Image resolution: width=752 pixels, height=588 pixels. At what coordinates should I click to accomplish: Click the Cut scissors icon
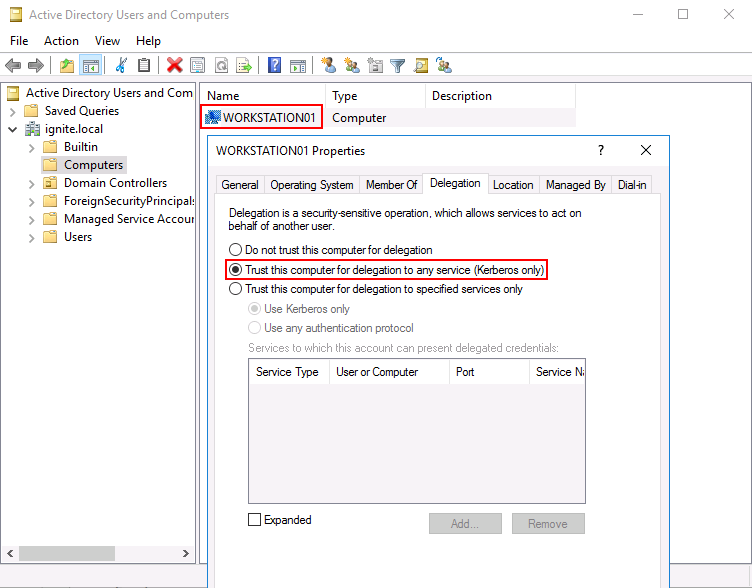[x=121, y=65]
